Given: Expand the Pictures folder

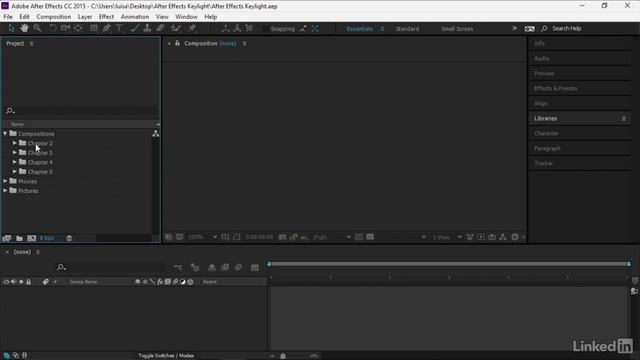Looking at the screenshot, I should coord(5,191).
